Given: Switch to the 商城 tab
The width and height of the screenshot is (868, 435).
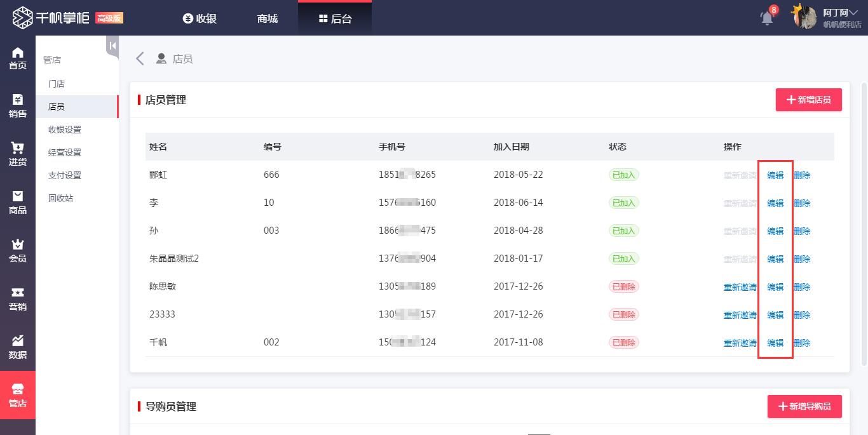Looking at the screenshot, I should [x=266, y=18].
